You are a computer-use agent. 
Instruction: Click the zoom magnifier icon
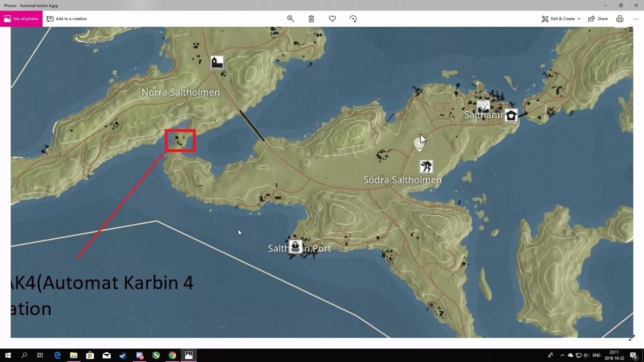[x=291, y=19]
